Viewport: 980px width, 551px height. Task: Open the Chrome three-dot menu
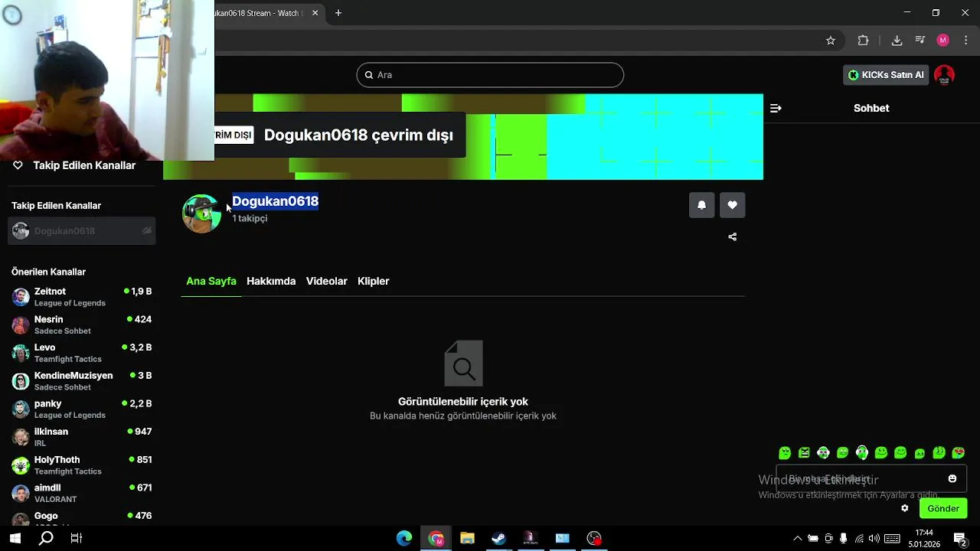coord(965,41)
